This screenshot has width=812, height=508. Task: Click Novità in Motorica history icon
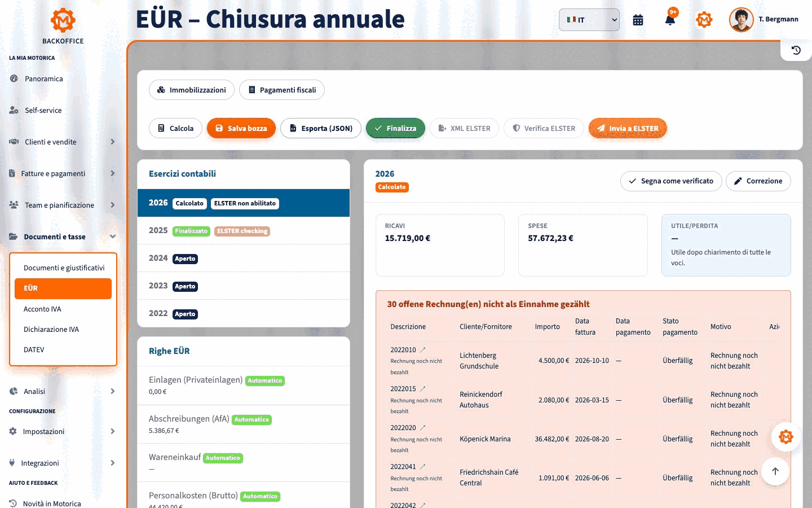click(x=13, y=503)
